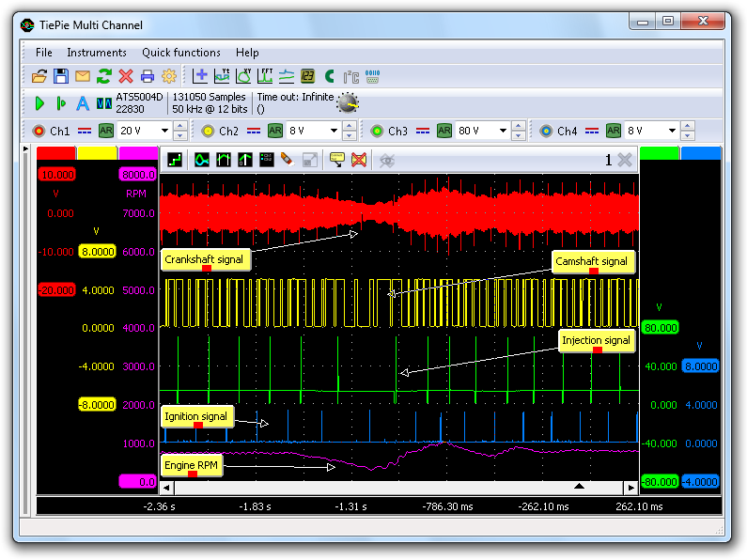The image size is (747, 560).
Task: Open the Instruments menu
Action: click(96, 53)
